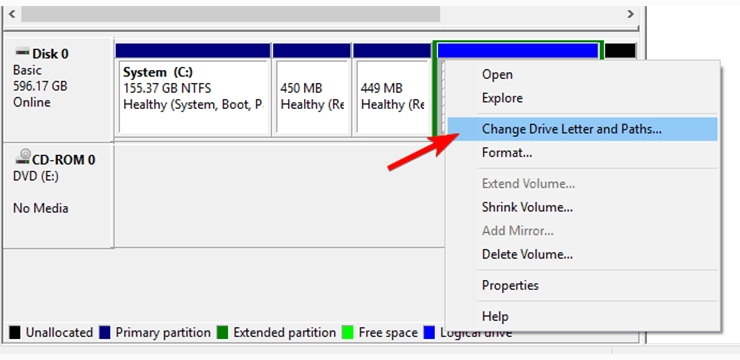740x360 pixels.
Task: Click the 596.17 GB disk size text
Action: (40, 86)
